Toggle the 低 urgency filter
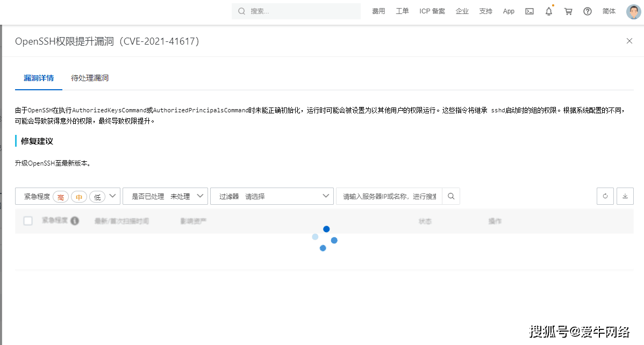Viewport: 644px width, 345px height. (97, 197)
